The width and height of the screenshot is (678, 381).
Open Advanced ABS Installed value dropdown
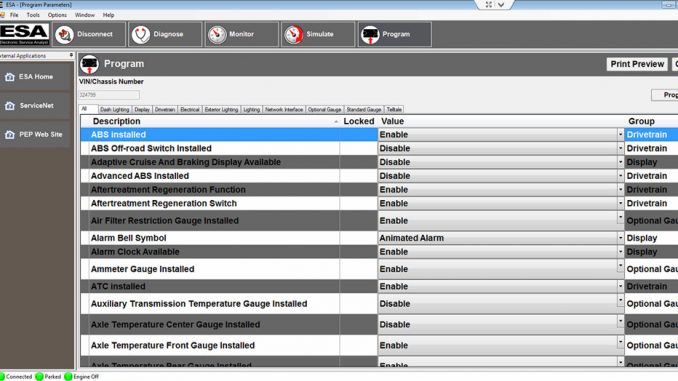point(620,176)
